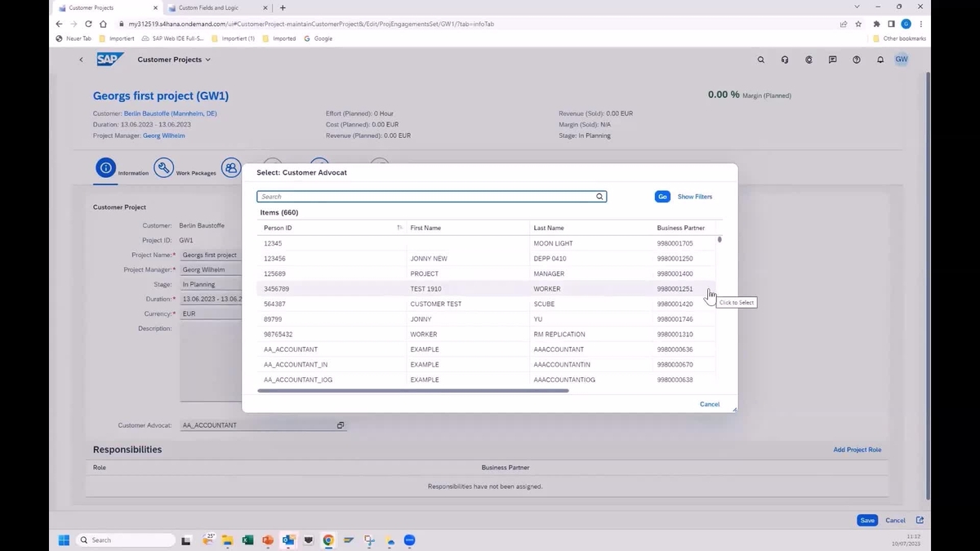
Task: Cancel the Select Customer Advocat dialog
Action: point(709,403)
